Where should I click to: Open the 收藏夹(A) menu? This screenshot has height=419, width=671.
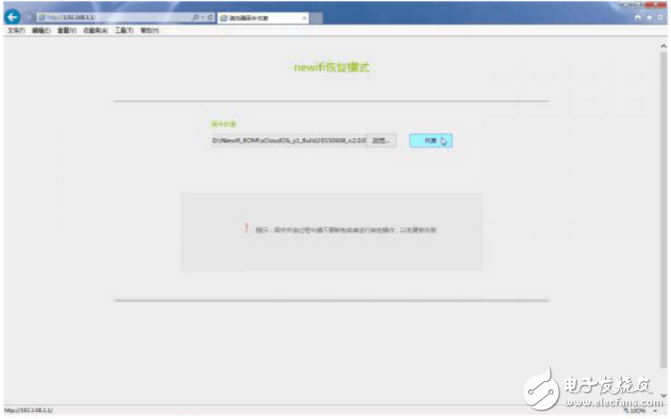[96, 31]
